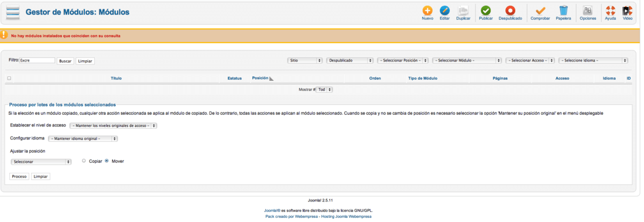This screenshot has height=222, width=644.
Task: Sort table by Orden column
Action: coord(375,78)
